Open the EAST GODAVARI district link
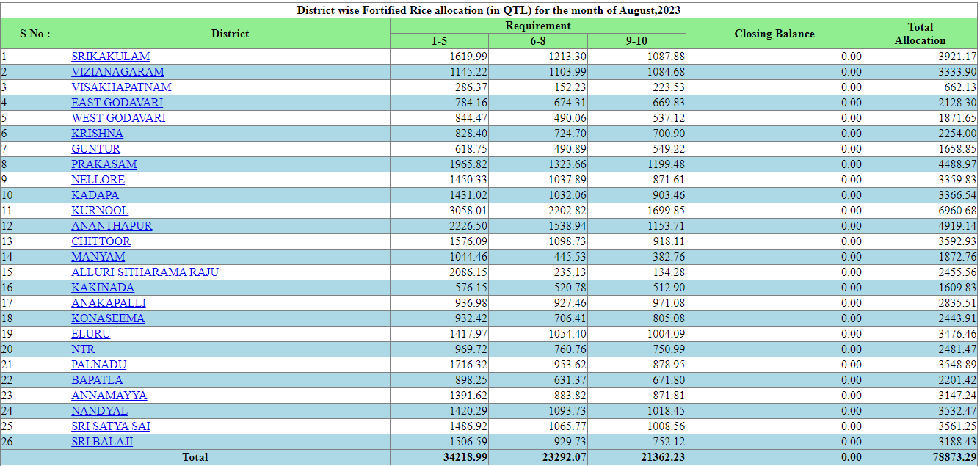 pos(117,103)
